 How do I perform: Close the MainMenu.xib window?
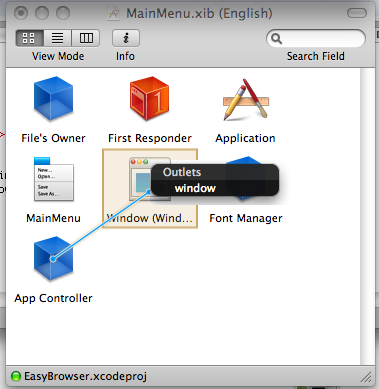click(x=21, y=13)
